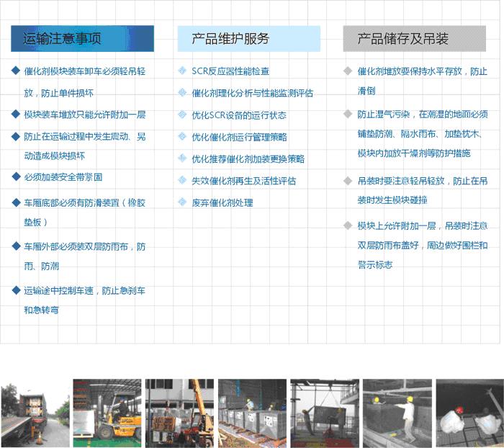Click the photo of worker in red helmet

469,409
